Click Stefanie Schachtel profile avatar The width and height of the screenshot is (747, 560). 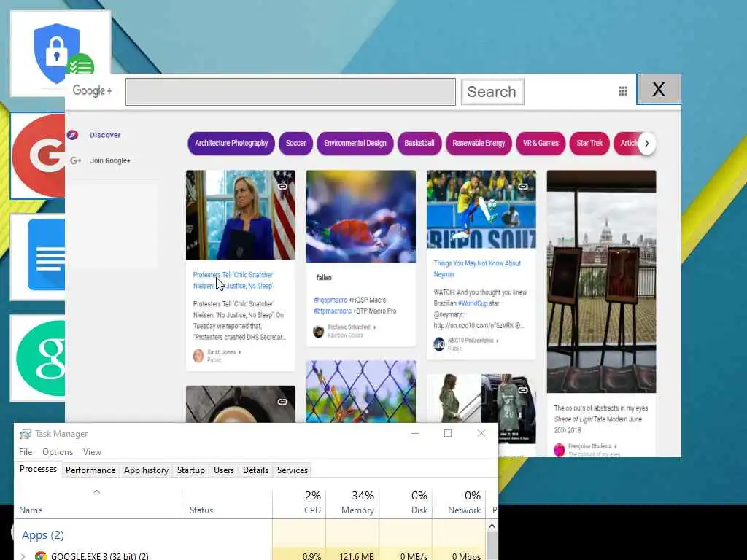318,331
